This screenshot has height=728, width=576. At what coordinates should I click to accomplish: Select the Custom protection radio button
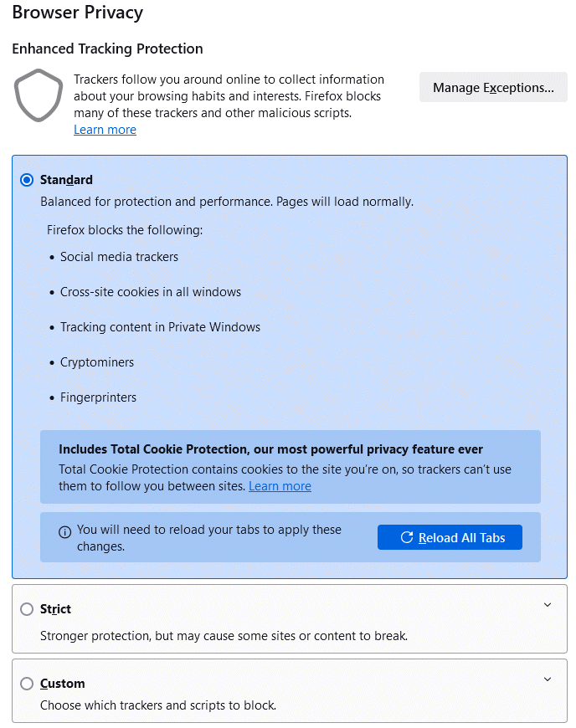click(27, 684)
